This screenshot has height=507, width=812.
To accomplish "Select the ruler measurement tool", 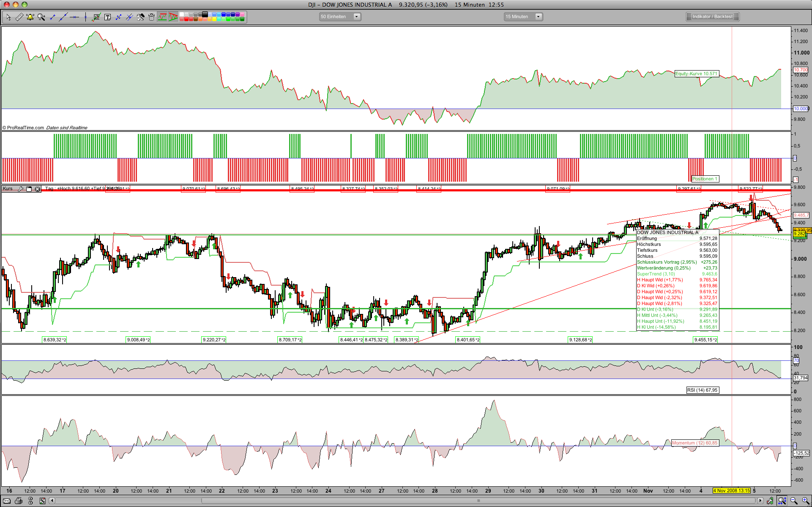I will pos(19,17).
